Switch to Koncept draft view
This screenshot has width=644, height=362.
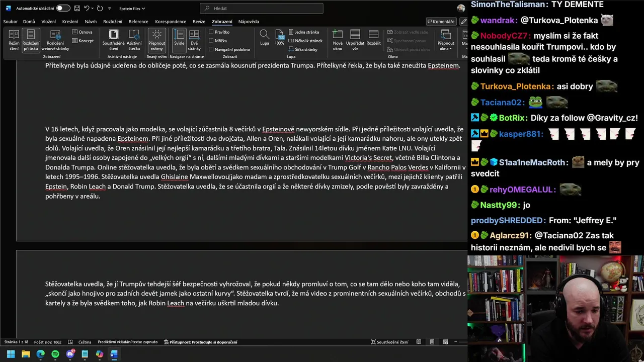click(x=83, y=41)
